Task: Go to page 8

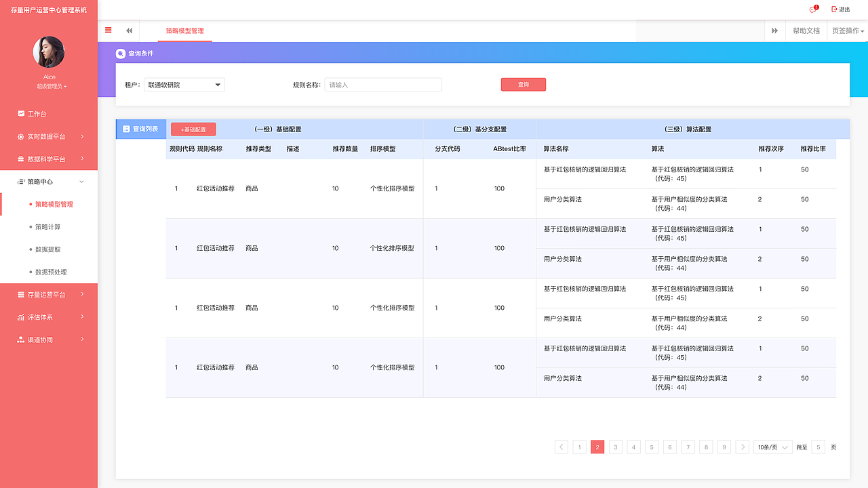Action: (706, 447)
